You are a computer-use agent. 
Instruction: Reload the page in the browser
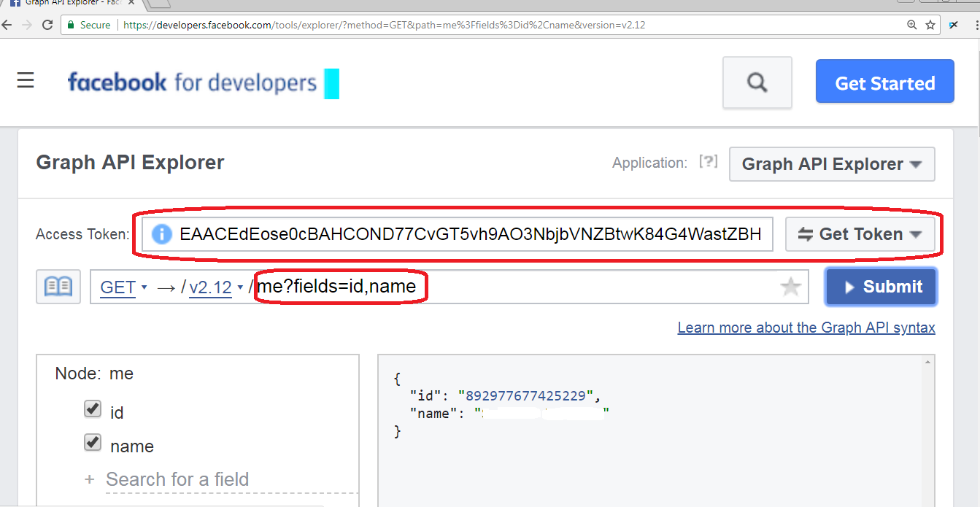point(47,25)
